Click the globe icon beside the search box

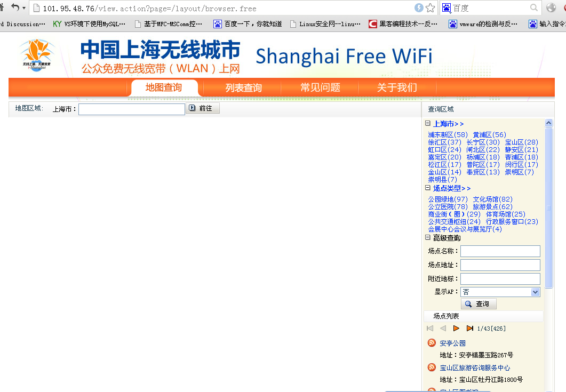551,7
